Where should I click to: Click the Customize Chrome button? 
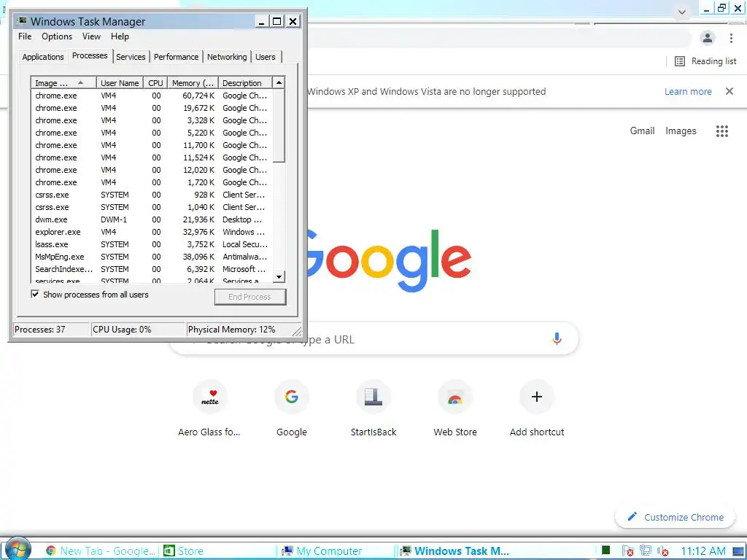(x=675, y=517)
